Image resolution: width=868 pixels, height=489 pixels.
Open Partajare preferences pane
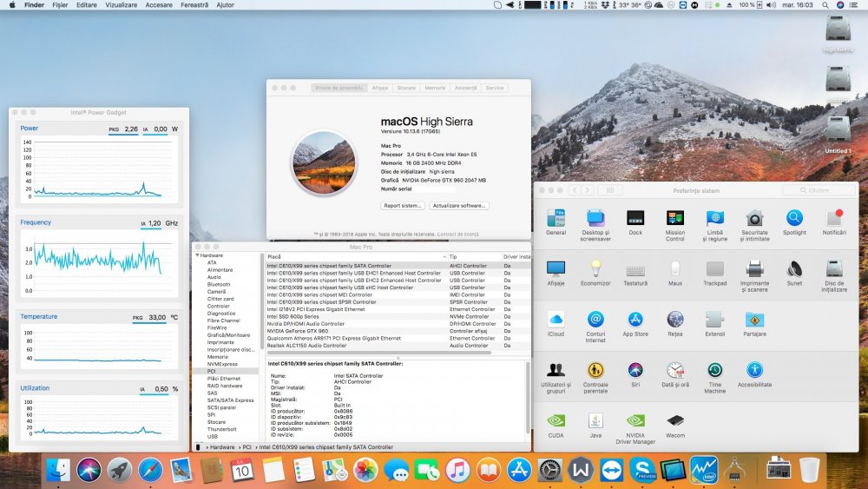pos(754,324)
